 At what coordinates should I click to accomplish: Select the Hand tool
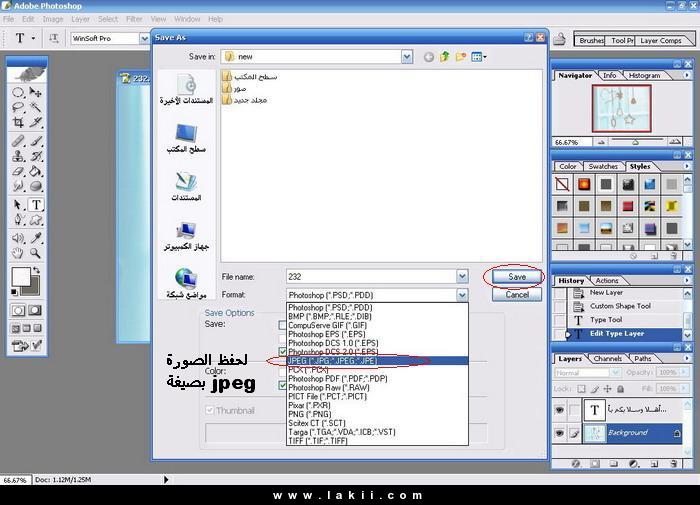pos(18,253)
